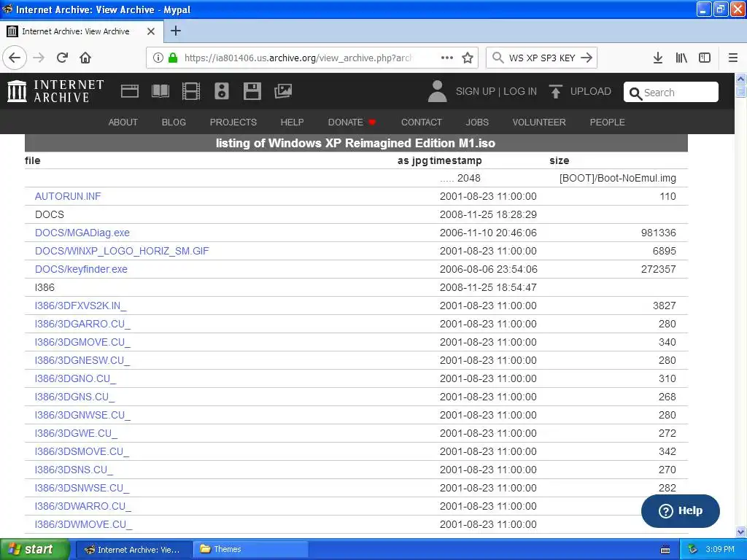Screen dimensions: 747x560
Task: Click LOG IN link
Action: click(x=520, y=91)
